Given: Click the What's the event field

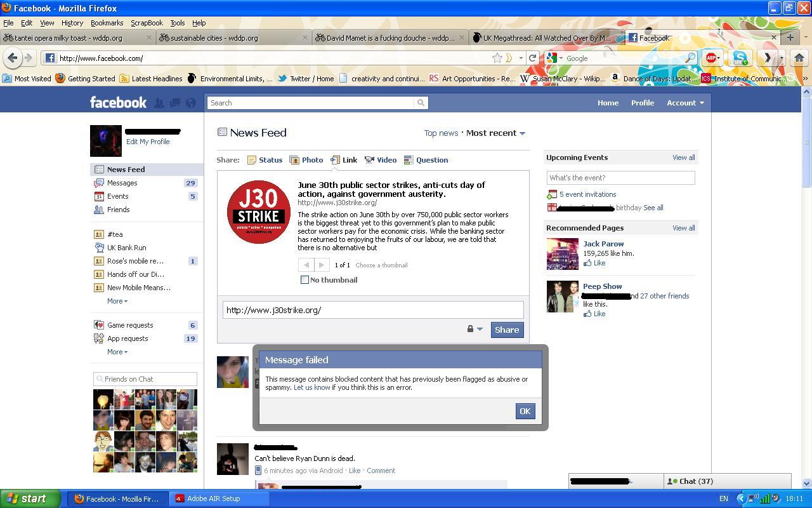Looking at the screenshot, I should pos(620,178).
